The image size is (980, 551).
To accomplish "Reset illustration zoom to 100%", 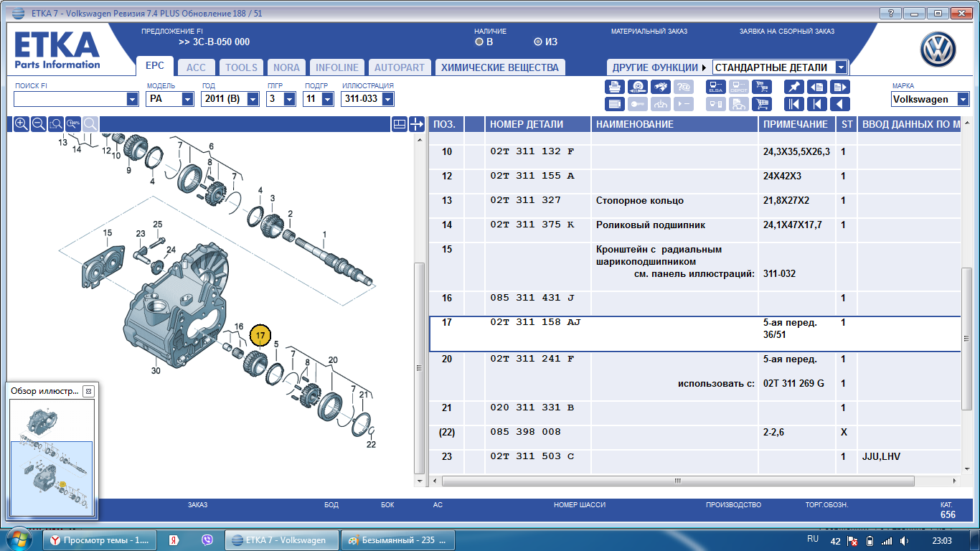I will (x=73, y=124).
